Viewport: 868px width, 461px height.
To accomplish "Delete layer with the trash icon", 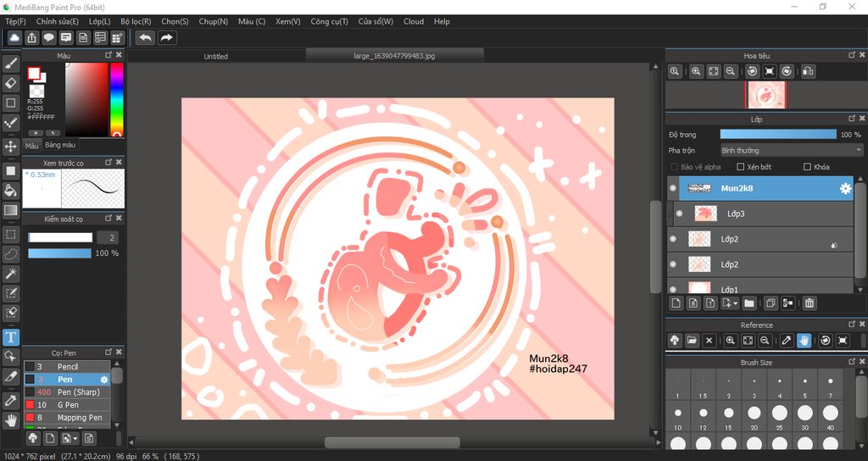I will point(810,303).
